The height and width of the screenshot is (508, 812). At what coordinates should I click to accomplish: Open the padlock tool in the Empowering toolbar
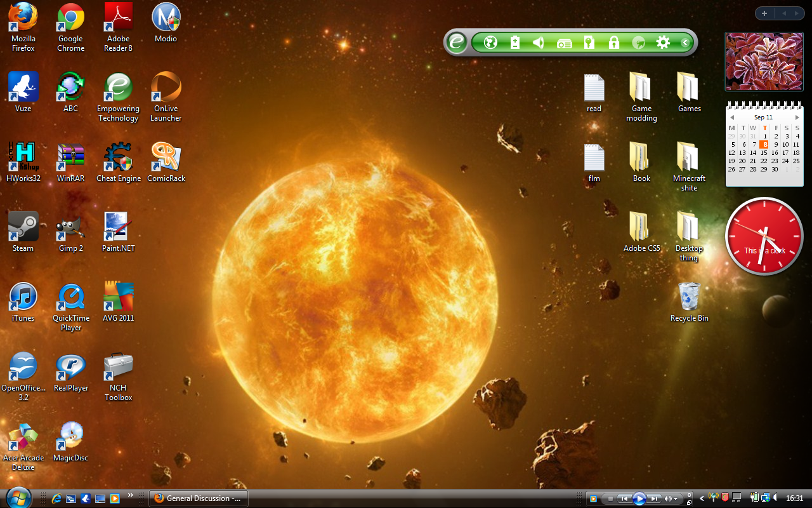pos(613,43)
